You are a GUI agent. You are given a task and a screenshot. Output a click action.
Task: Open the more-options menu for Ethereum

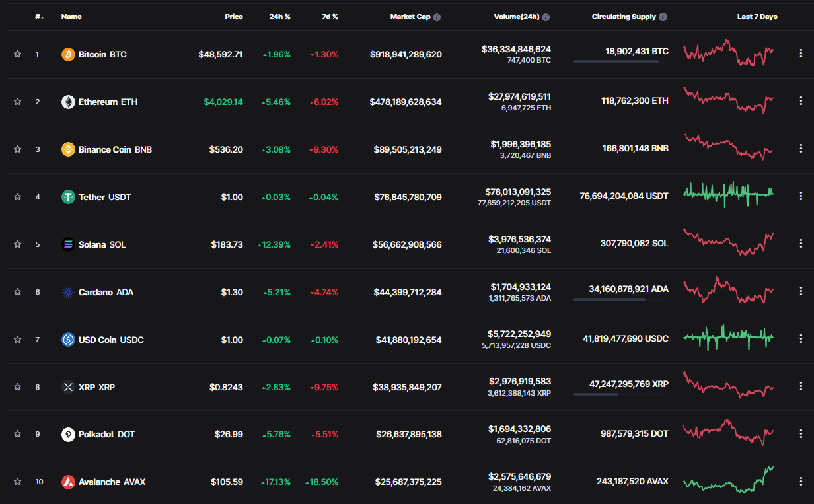coord(801,102)
